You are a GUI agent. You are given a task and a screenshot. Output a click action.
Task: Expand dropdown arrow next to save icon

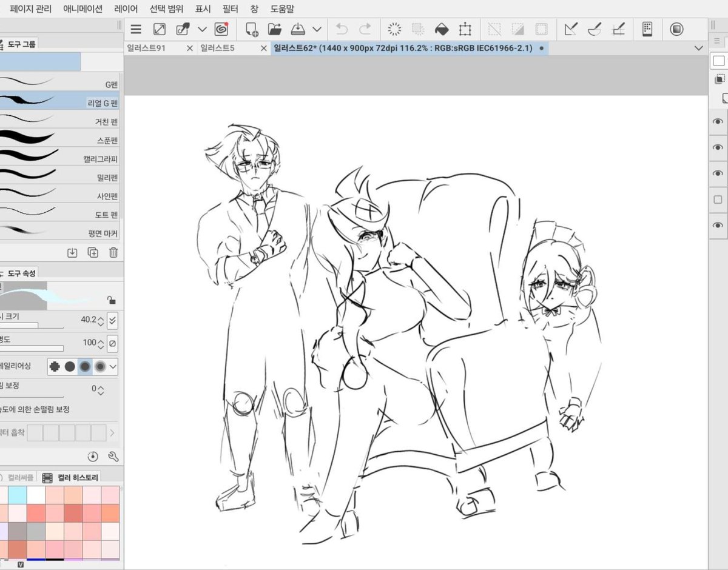point(317,29)
